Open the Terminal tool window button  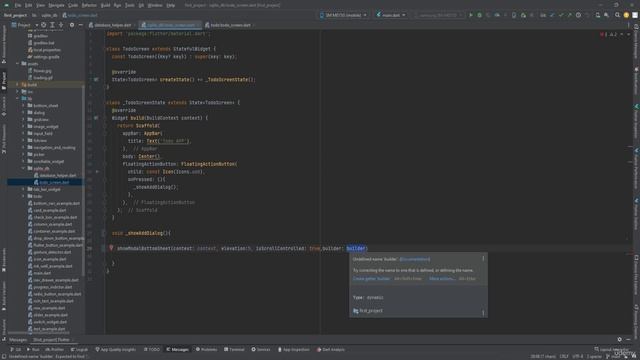point(234,349)
